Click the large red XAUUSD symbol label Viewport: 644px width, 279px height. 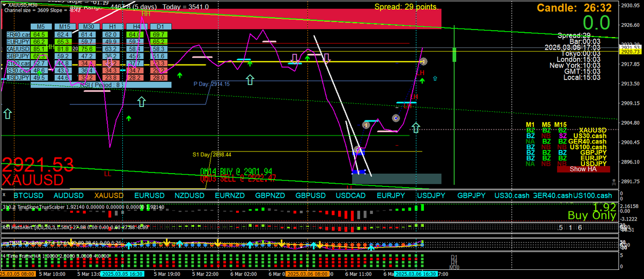coord(33,179)
